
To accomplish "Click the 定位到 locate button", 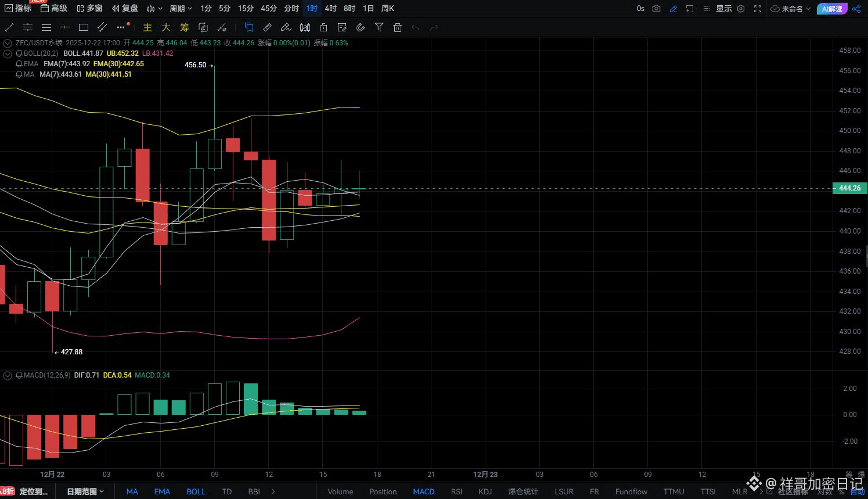I will [x=34, y=491].
